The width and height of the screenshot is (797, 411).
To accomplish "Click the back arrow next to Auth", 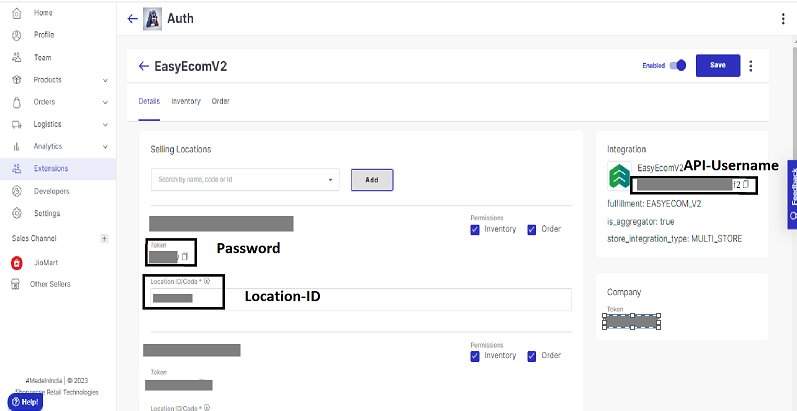I will click(x=132, y=19).
